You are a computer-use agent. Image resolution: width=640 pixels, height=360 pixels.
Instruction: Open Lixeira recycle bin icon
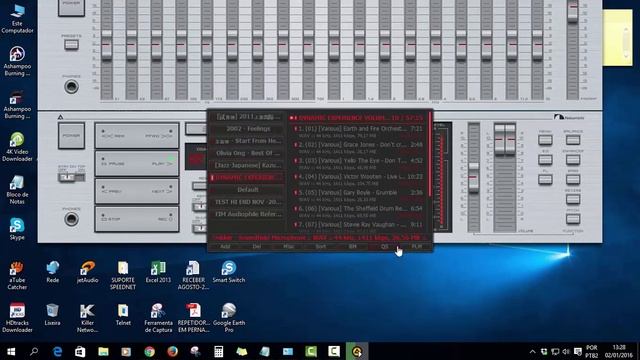[52, 315]
